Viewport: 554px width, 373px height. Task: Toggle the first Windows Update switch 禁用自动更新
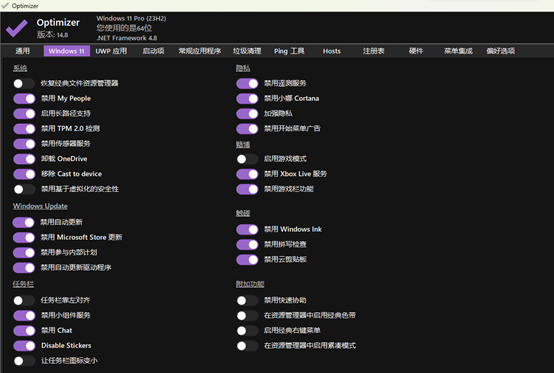[x=24, y=222]
